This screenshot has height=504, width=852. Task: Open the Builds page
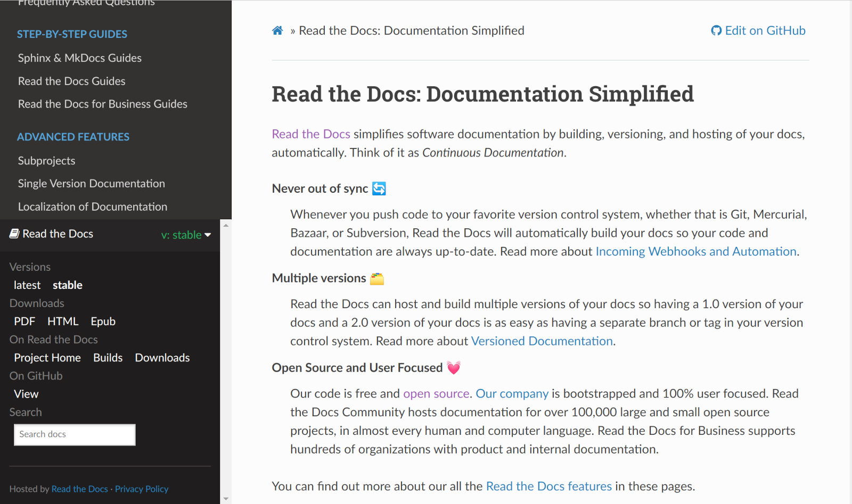[x=108, y=358]
